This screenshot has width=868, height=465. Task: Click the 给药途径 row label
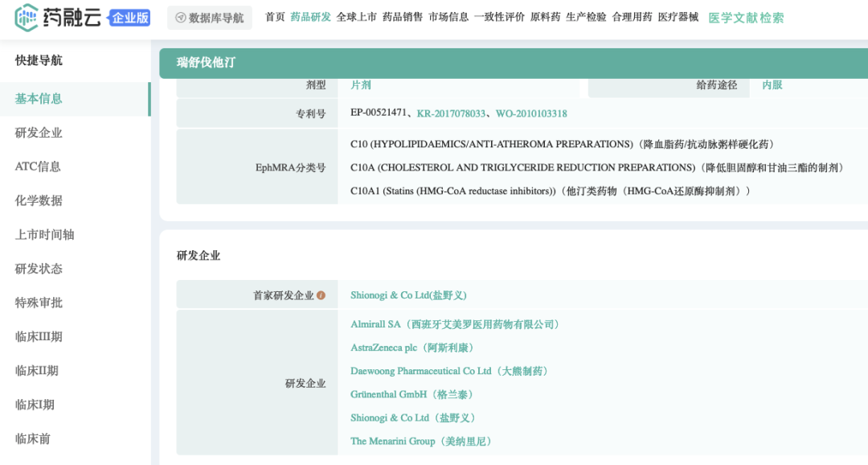pos(717,84)
